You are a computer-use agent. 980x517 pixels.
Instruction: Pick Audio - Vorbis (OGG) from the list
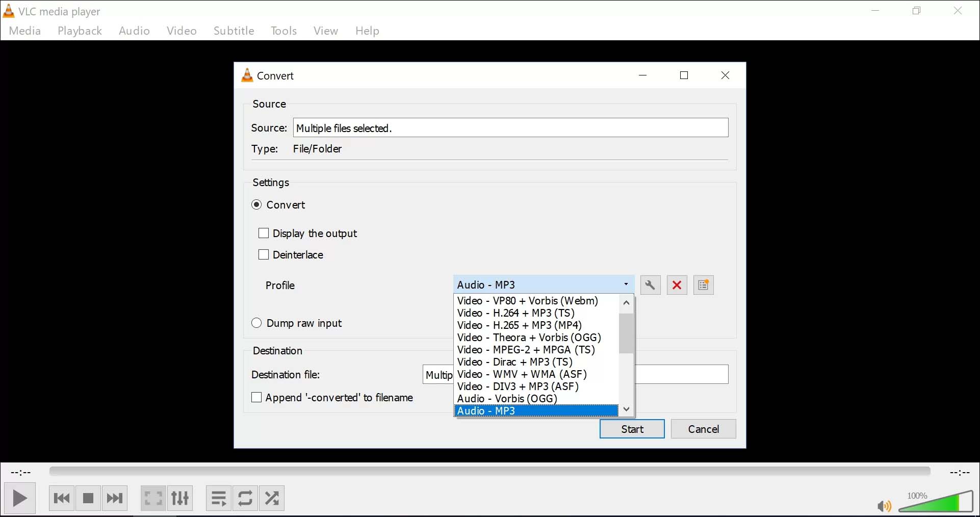click(x=507, y=399)
